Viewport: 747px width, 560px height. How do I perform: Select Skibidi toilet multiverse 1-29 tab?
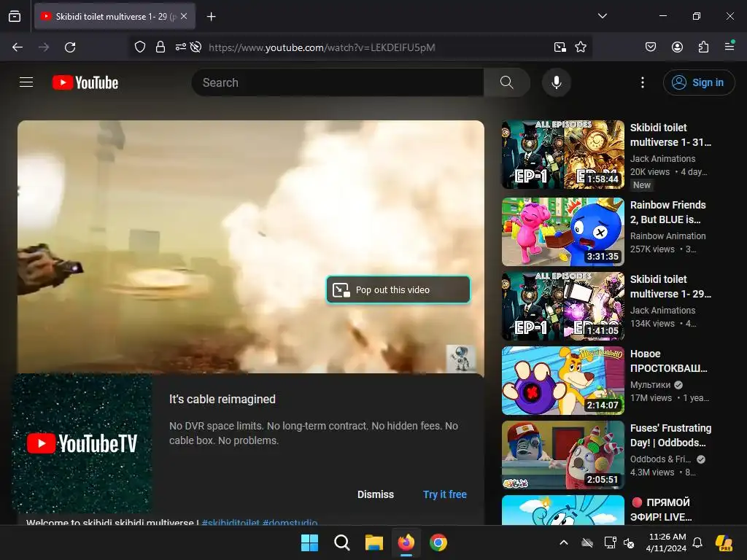[115, 16]
